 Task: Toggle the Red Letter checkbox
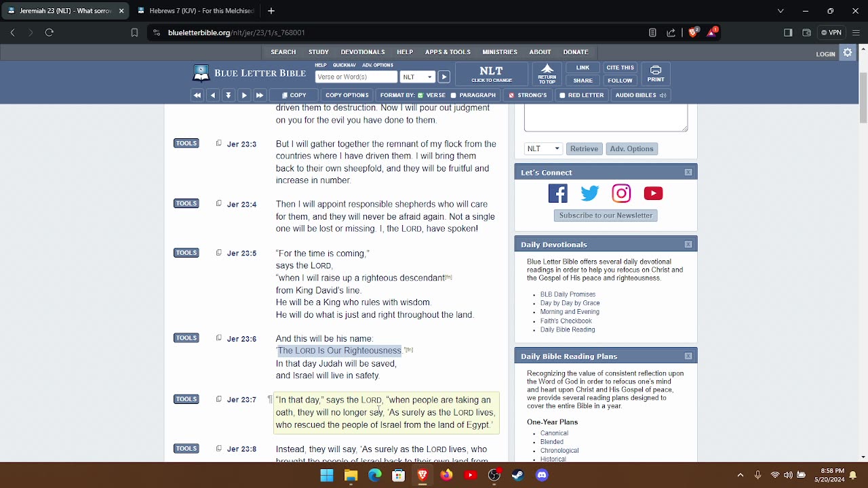click(562, 96)
